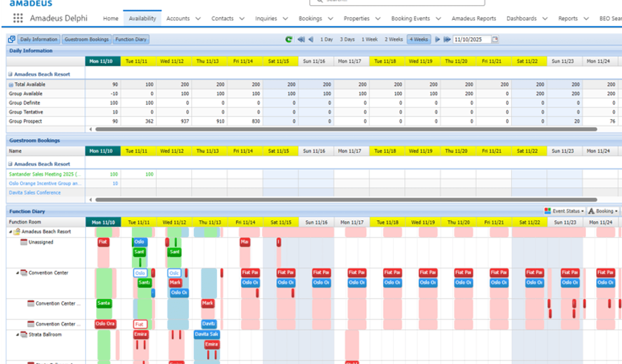Image resolution: width=622 pixels, height=364 pixels.
Task: Click the search box at top
Action: tap(397, 2)
